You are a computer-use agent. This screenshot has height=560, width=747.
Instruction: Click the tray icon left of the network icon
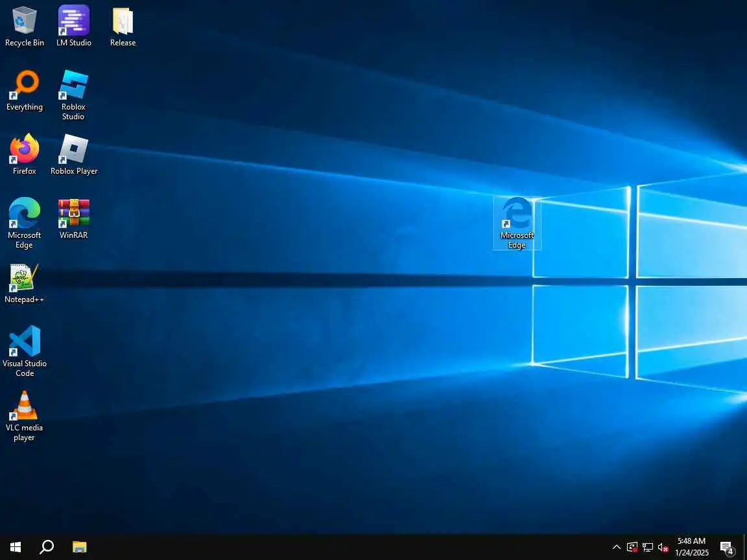(x=632, y=547)
